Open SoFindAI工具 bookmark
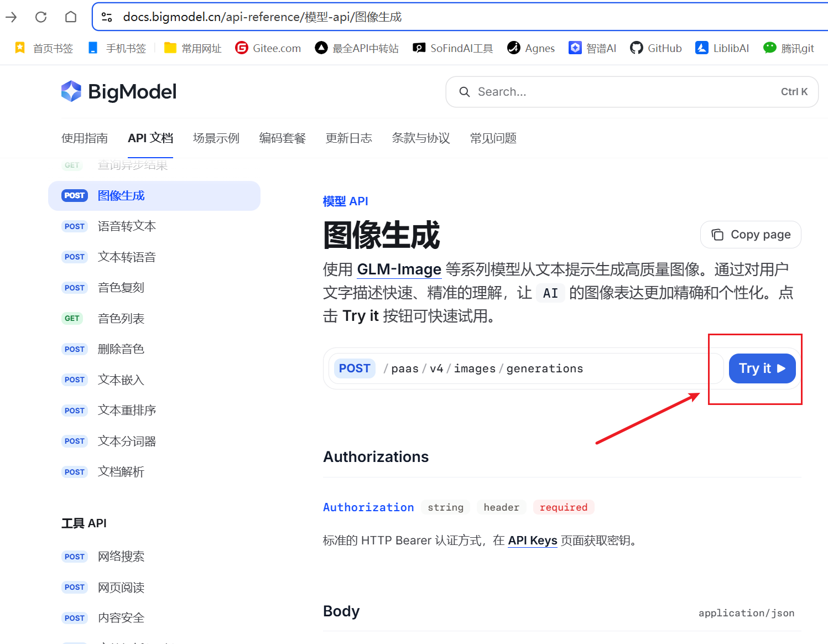The width and height of the screenshot is (828, 644). click(x=453, y=48)
